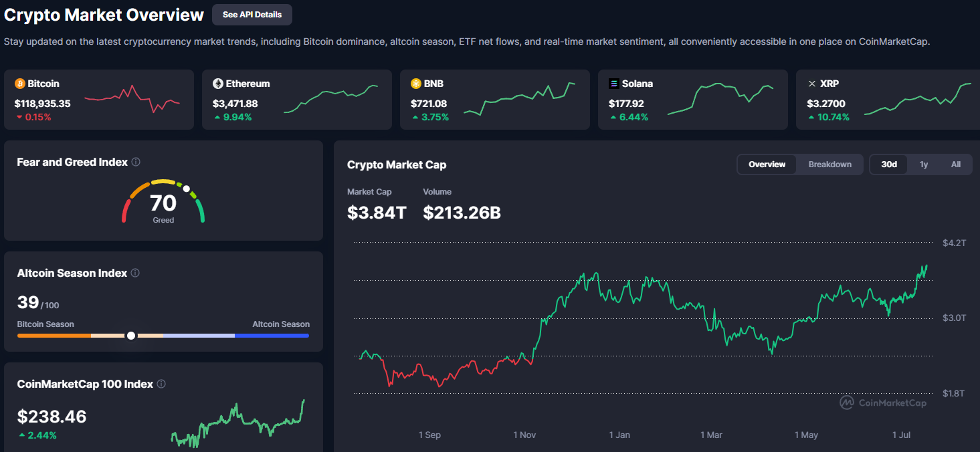Select the 30d time range
The height and width of the screenshot is (452, 980).
coord(889,164)
